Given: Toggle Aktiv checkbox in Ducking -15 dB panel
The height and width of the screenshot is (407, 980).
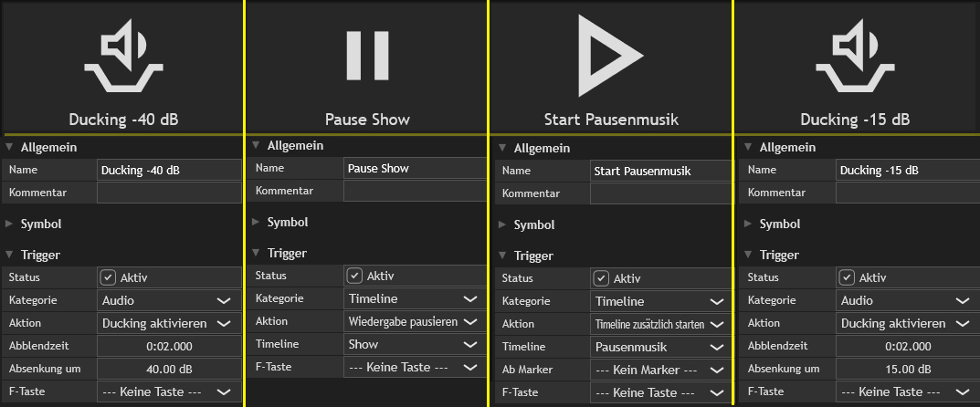Looking at the screenshot, I should 848,277.
